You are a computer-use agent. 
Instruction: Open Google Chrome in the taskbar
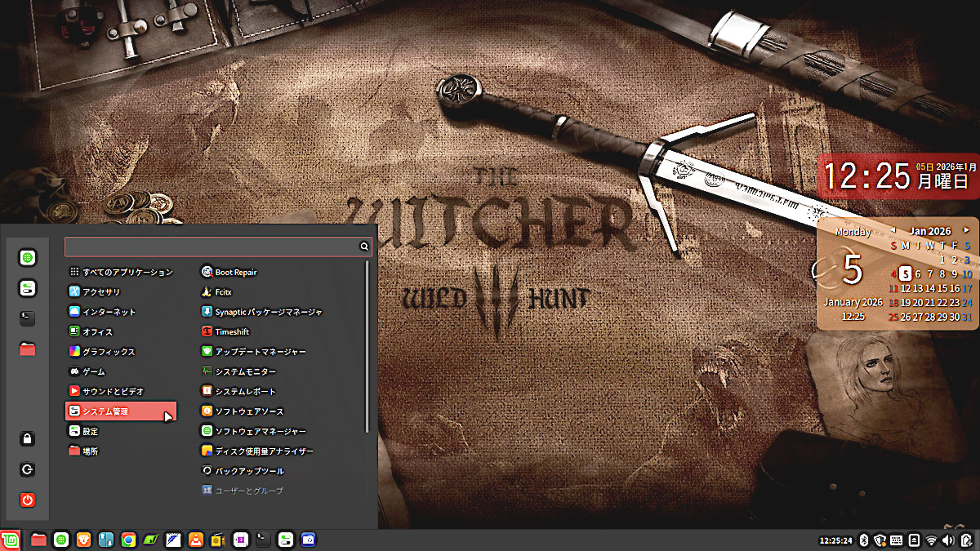128,540
